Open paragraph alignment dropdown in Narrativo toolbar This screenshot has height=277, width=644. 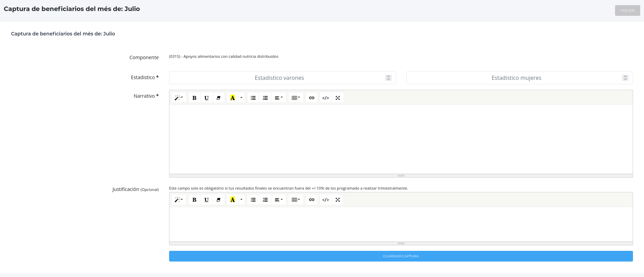point(279,98)
